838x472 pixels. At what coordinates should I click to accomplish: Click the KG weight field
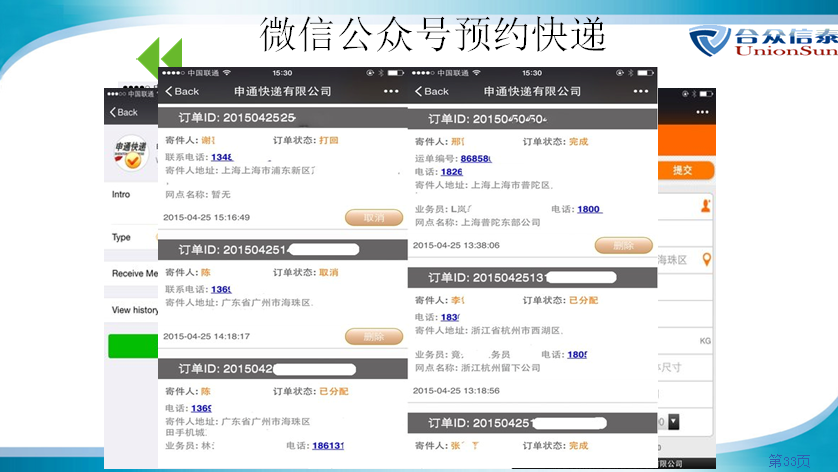point(685,341)
